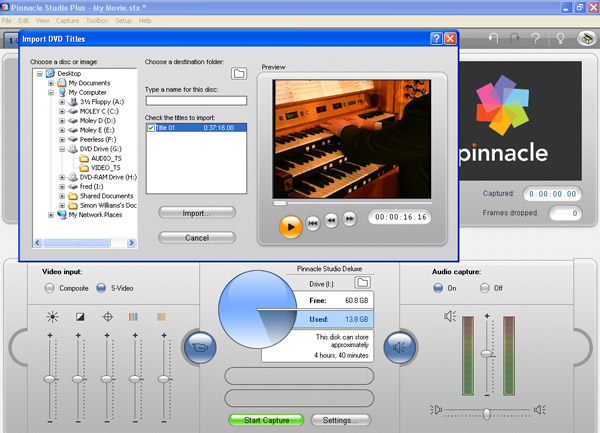Click the rewind playback icon
Screen dimensions: 600x433
click(331, 221)
